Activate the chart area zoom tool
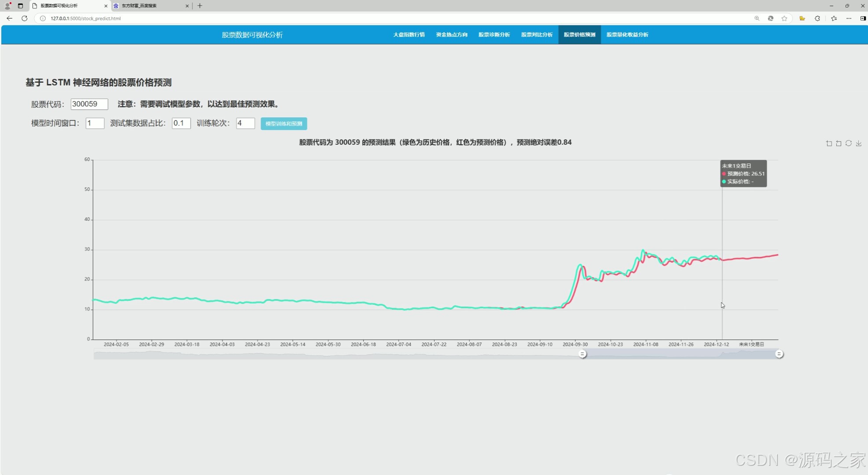Image resolution: width=868 pixels, height=475 pixels. (x=829, y=143)
